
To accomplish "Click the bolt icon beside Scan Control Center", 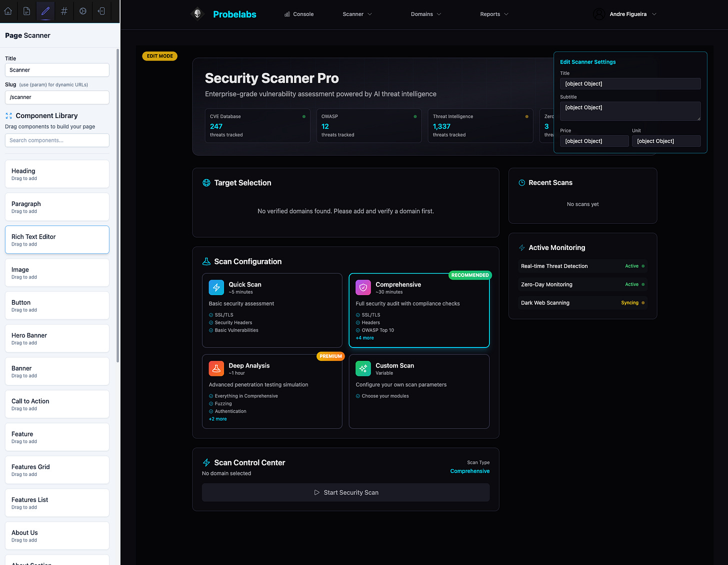I will (206, 462).
